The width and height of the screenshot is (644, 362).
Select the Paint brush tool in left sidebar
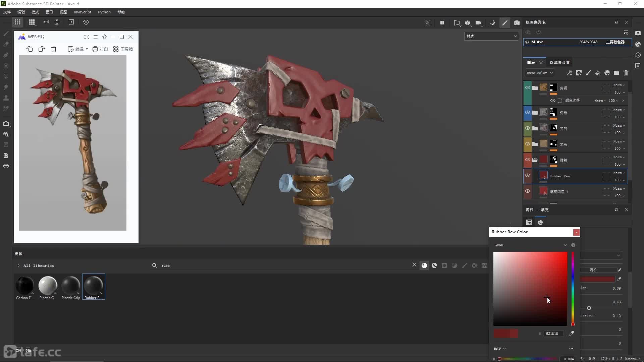[x=6, y=34]
